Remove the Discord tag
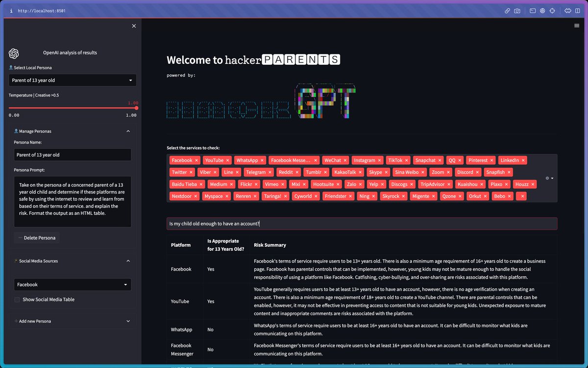 pos(478,172)
